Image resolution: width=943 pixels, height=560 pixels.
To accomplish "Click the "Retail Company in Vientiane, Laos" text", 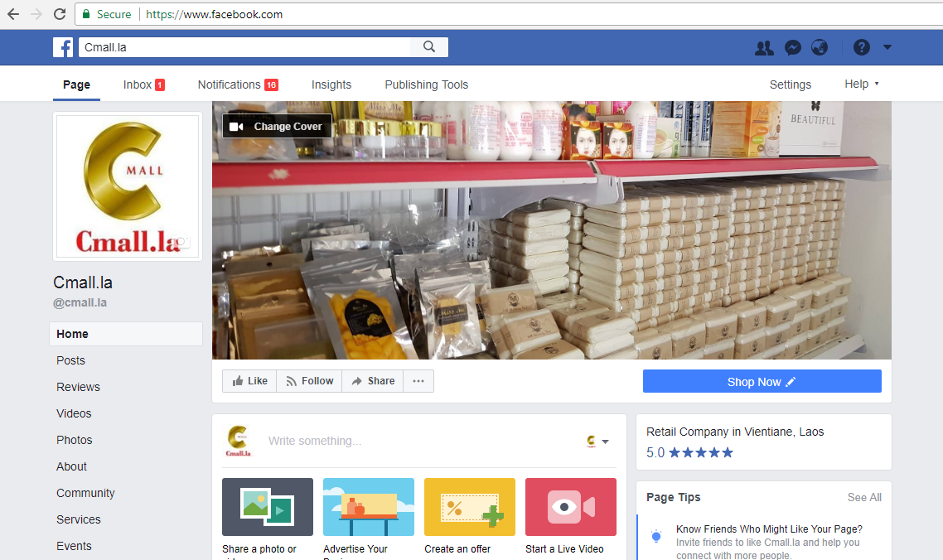I will pyautogui.click(x=735, y=432).
